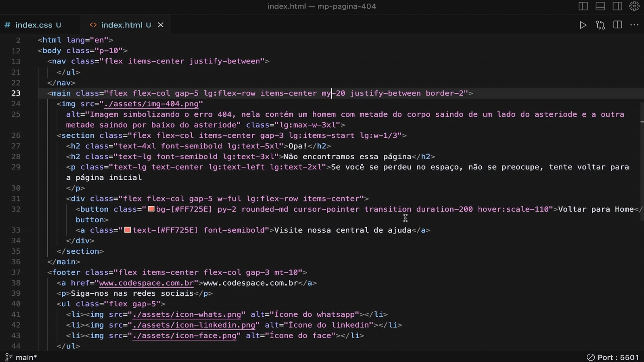Close the index.html tab
The width and height of the screenshot is (644, 362).
tap(161, 25)
